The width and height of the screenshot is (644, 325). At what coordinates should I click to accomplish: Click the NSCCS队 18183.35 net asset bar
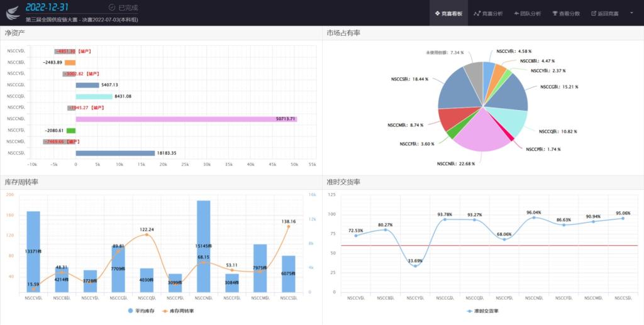click(115, 153)
